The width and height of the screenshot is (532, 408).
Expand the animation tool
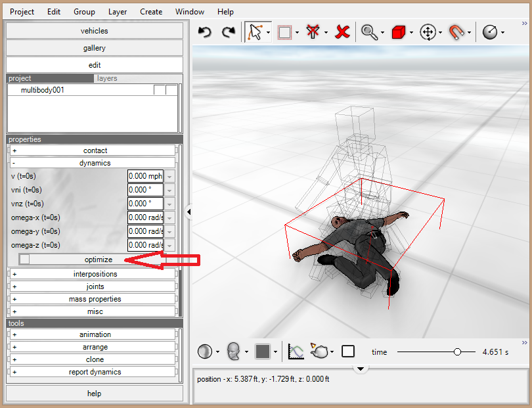pos(93,334)
